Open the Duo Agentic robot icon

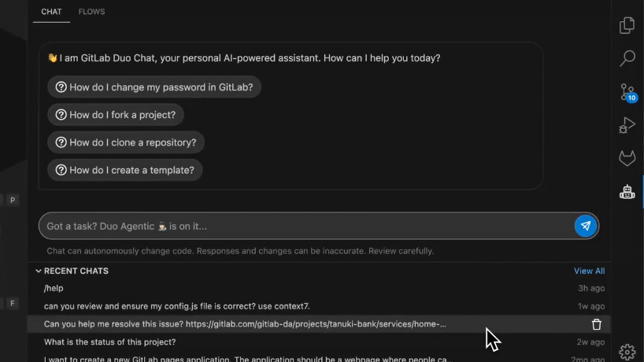pos(627,192)
